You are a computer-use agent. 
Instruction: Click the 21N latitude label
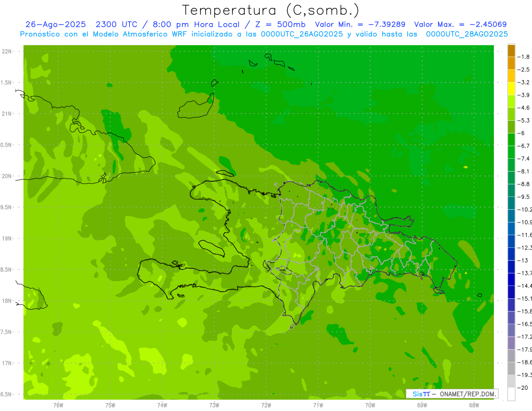pyautogui.click(x=7, y=114)
